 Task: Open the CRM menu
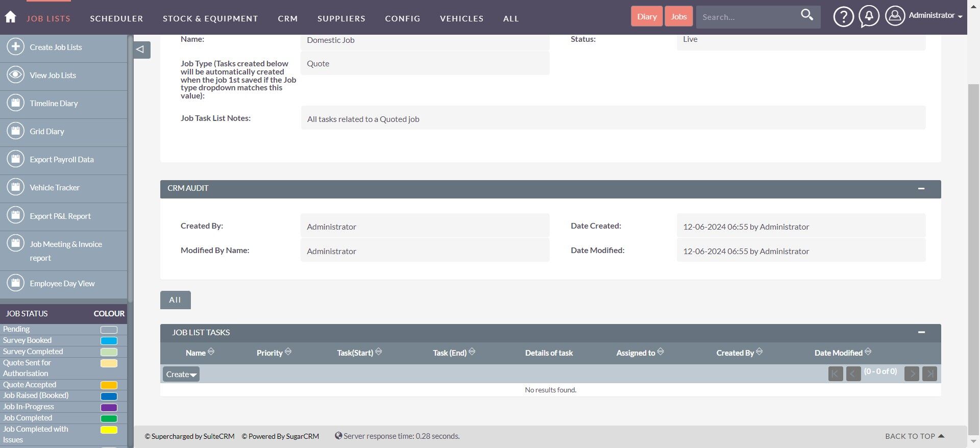288,18
